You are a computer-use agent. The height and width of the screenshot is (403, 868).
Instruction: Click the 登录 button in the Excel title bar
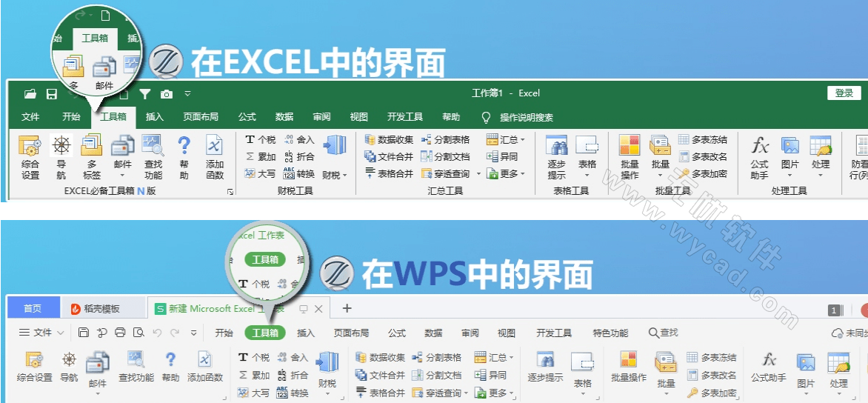[844, 93]
